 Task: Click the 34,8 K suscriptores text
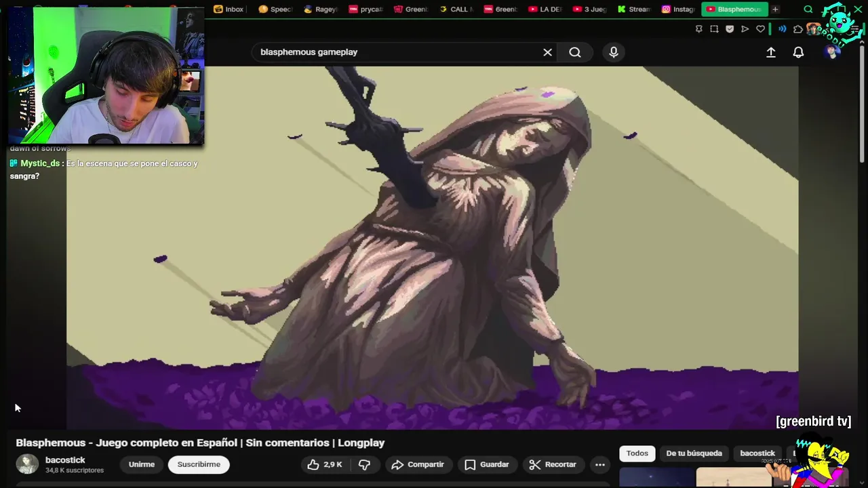coord(75,470)
